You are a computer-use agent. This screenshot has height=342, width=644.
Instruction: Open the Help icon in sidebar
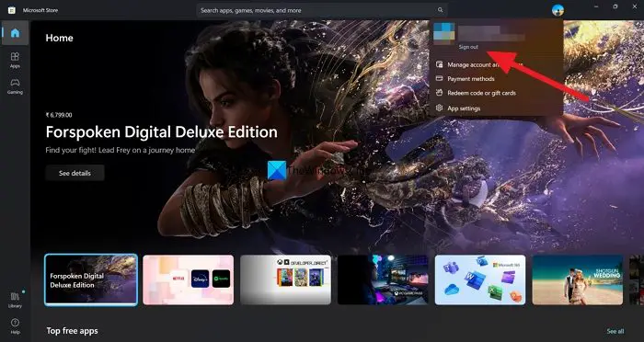(x=16, y=326)
